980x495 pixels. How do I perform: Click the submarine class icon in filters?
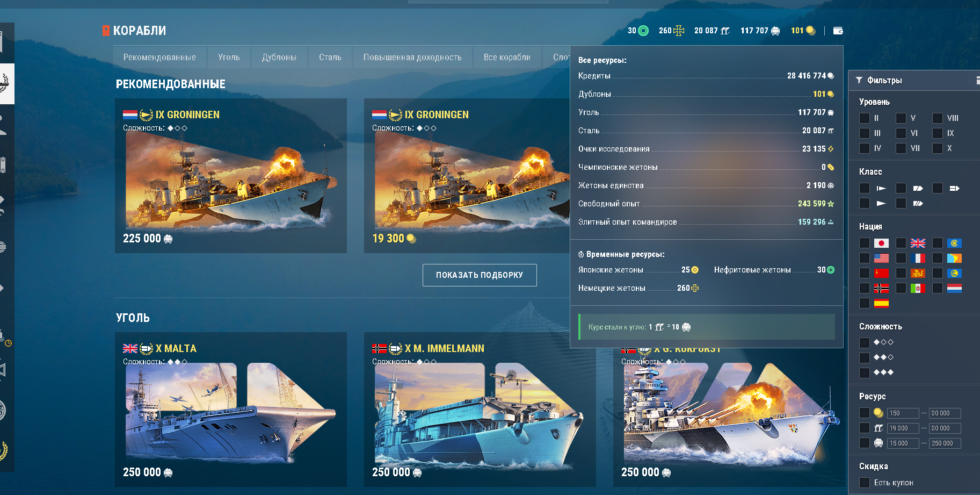click(881, 189)
